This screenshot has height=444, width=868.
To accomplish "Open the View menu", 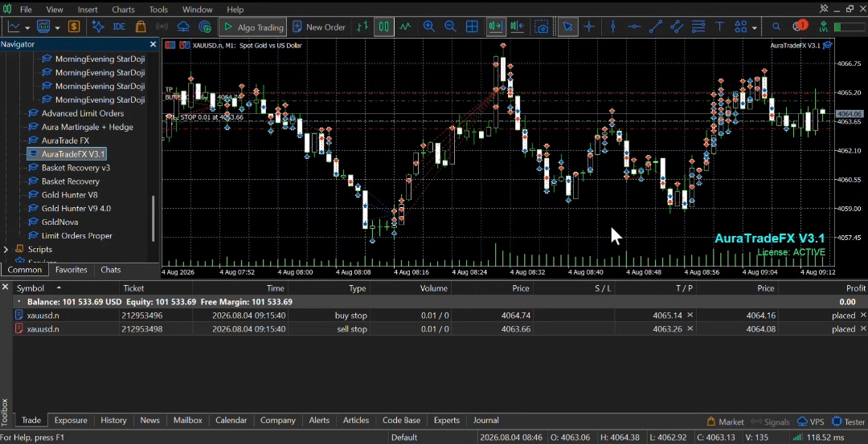I will coord(55,10).
